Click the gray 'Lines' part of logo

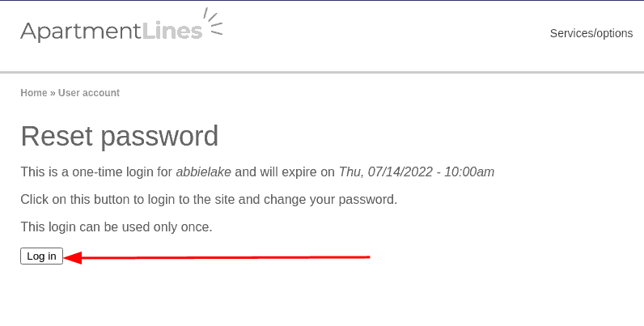click(172, 32)
